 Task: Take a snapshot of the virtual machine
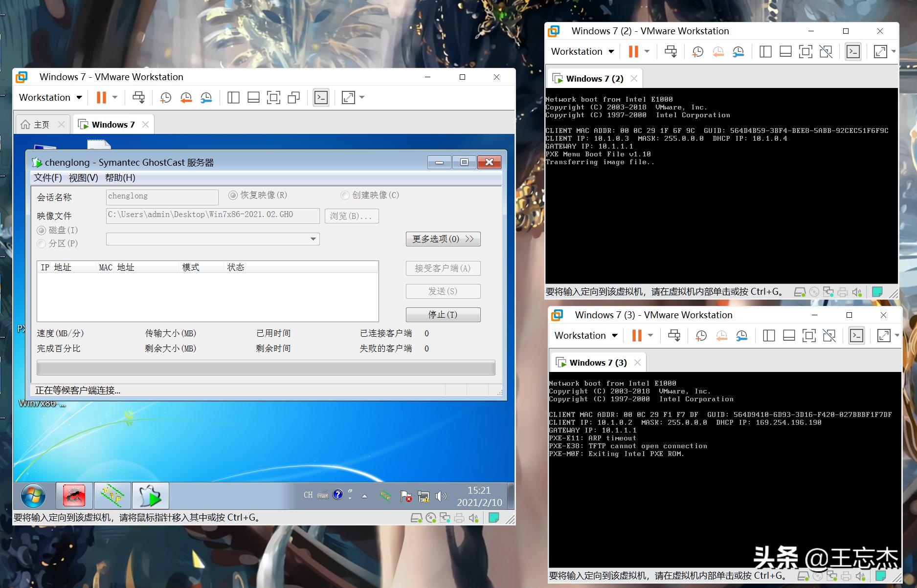click(165, 97)
